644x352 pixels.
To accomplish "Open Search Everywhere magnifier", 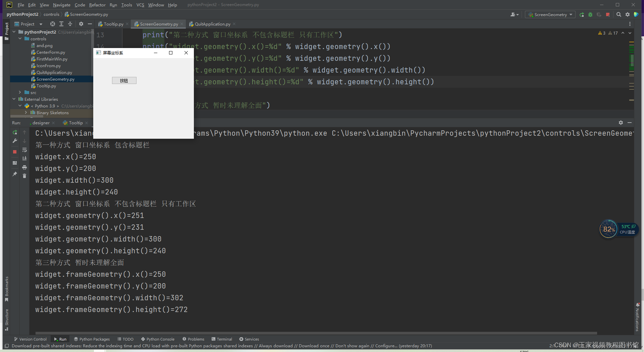I will 619,14.
